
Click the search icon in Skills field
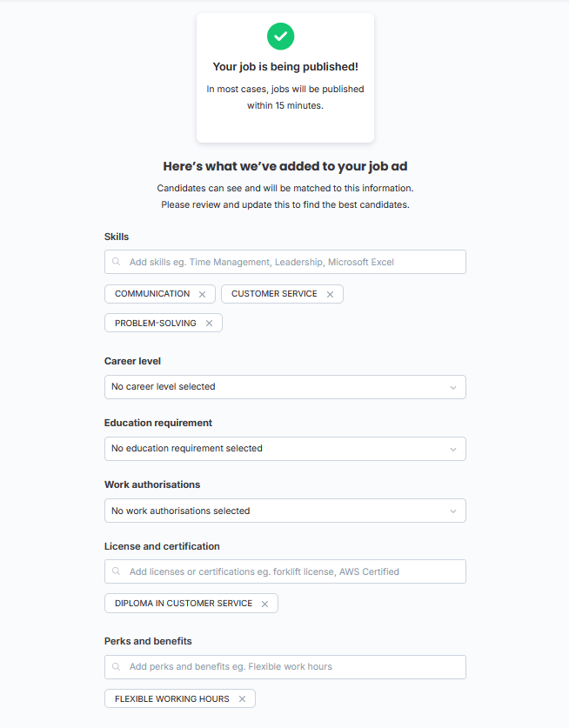116,262
